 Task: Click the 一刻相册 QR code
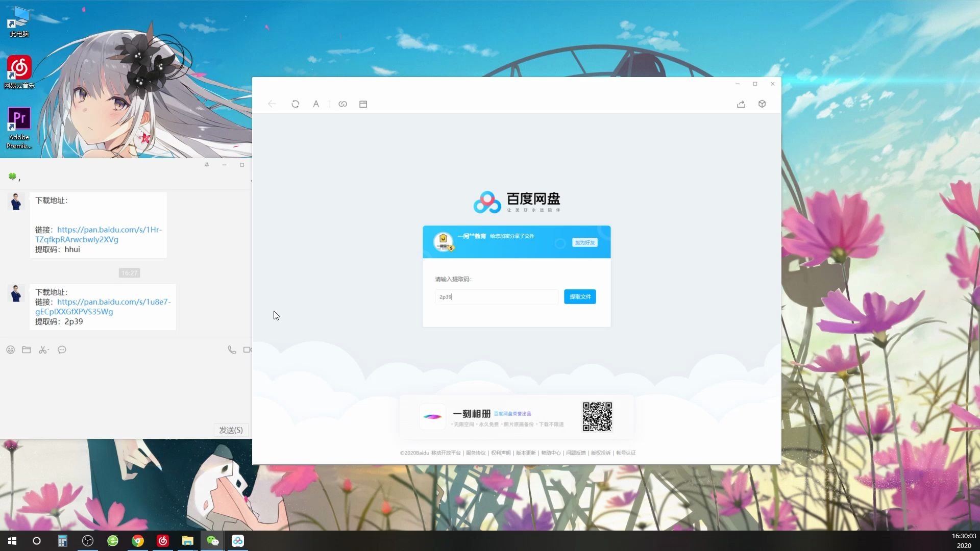pyautogui.click(x=597, y=416)
